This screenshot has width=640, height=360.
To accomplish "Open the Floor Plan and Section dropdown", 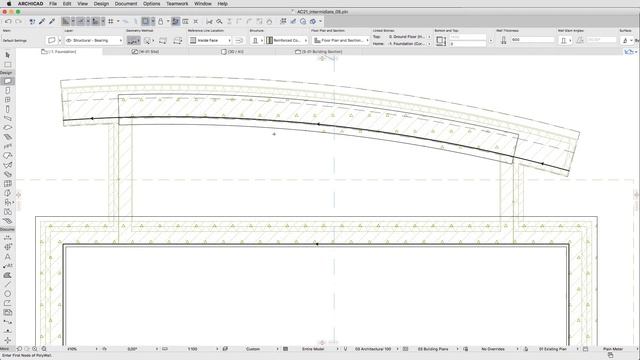I will (x=341, y=40).
